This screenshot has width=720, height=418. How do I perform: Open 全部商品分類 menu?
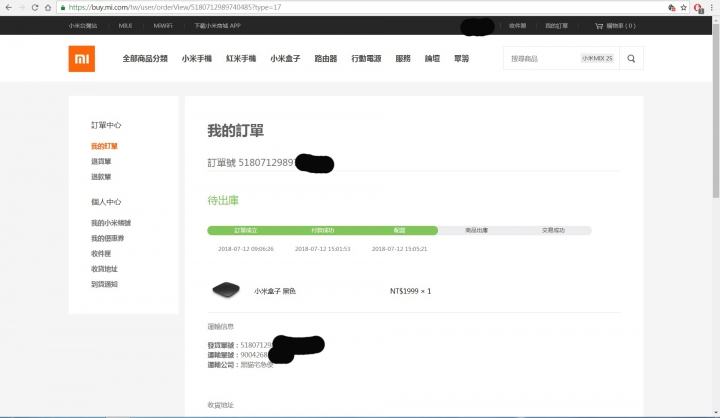click(145, 58)
